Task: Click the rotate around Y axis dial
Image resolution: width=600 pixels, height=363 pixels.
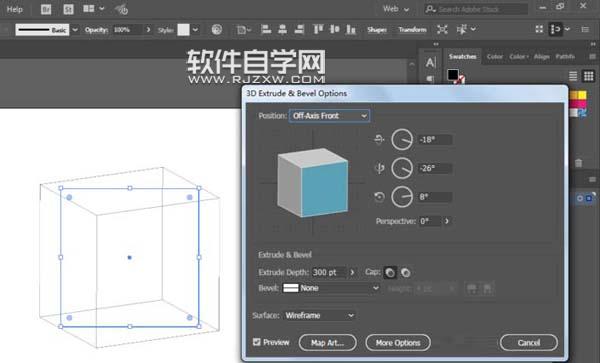Action: coord(402,168)
